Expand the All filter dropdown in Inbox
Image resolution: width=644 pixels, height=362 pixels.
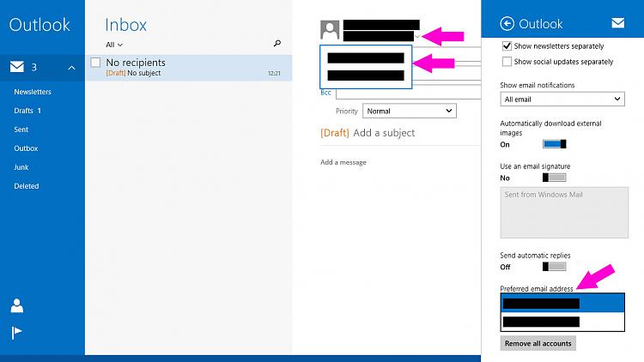(x=114, y=45)
